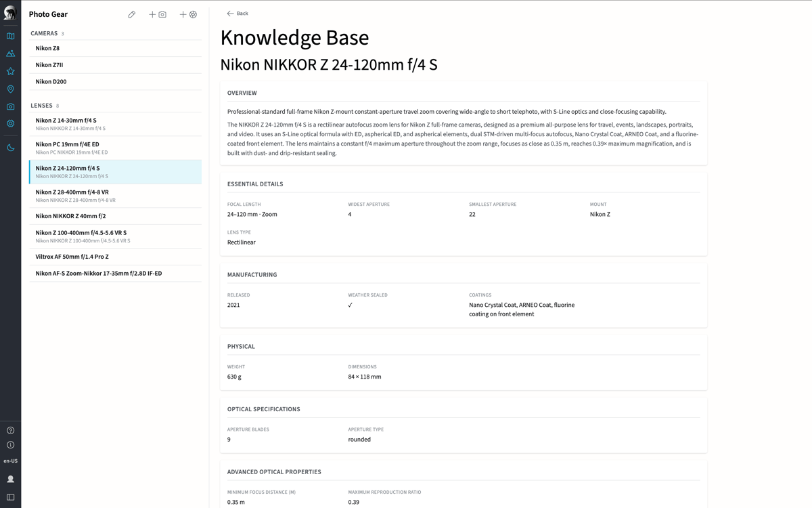Click the Photo Gear panel title
The image size is (812, 508).
click(x=48, y=14)
